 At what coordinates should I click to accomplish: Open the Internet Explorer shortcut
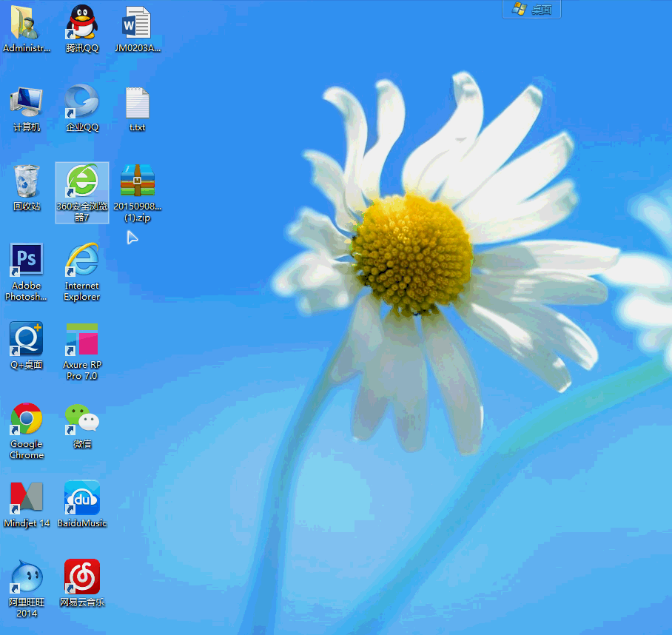tap(82, 272)
